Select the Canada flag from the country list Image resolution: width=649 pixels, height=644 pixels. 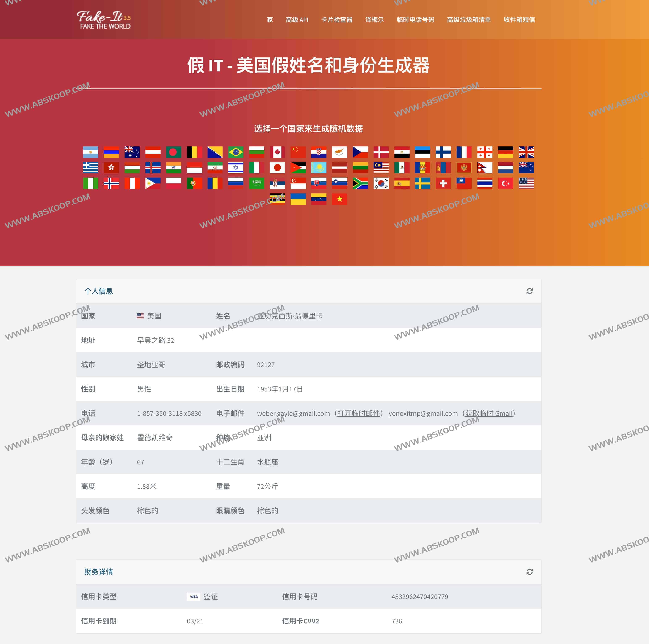coord(277,152)
